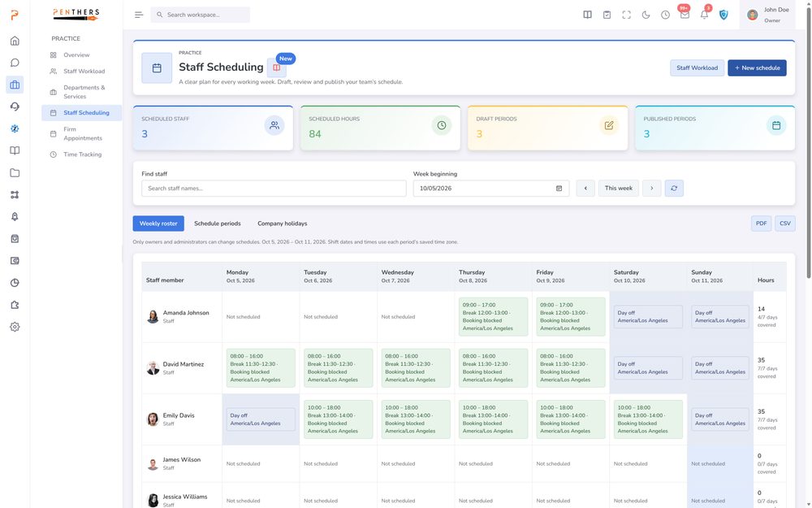Open the mail inbox icon with 99+ badge

point(685,15)
